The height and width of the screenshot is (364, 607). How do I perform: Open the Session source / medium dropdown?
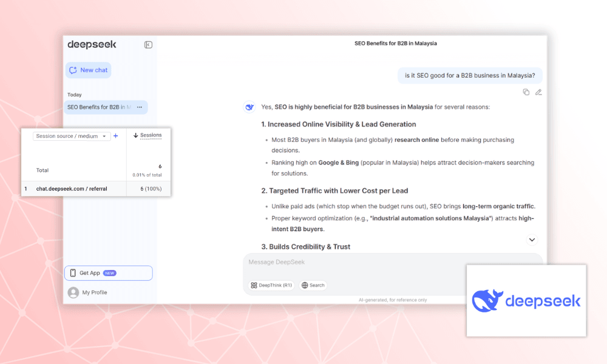[71, 136]
